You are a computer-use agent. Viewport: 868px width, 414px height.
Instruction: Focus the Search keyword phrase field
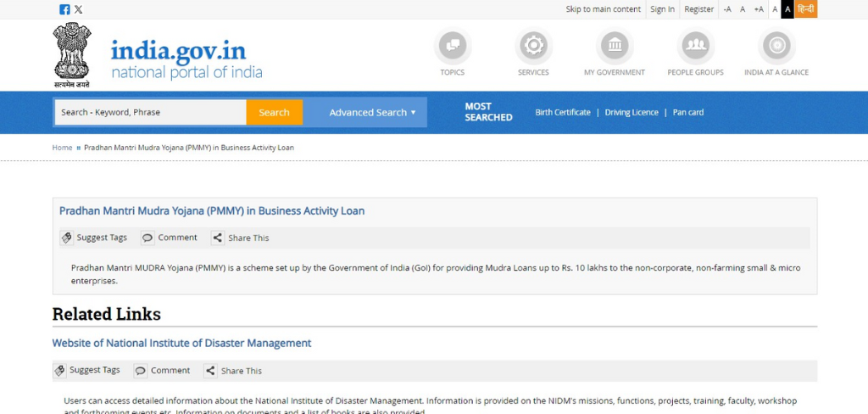point(151,113)
